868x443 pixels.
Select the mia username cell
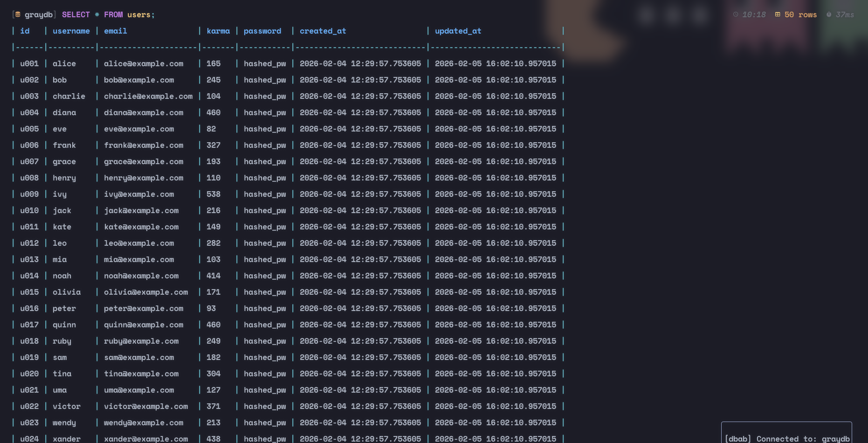point(60,259)
